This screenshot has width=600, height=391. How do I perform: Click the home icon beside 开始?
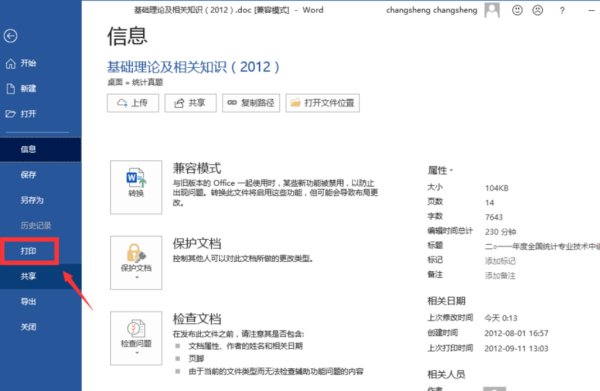click(11, 63)
